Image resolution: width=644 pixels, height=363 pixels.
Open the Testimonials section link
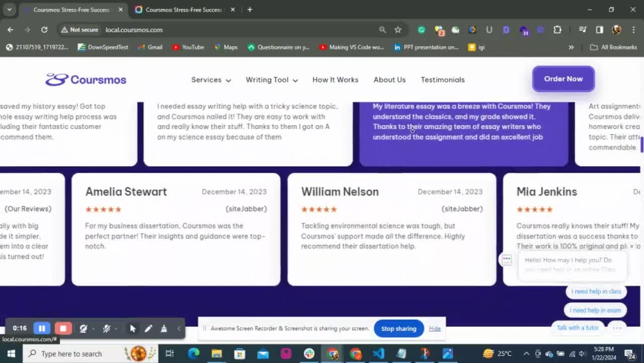click(x=442, y=80)
